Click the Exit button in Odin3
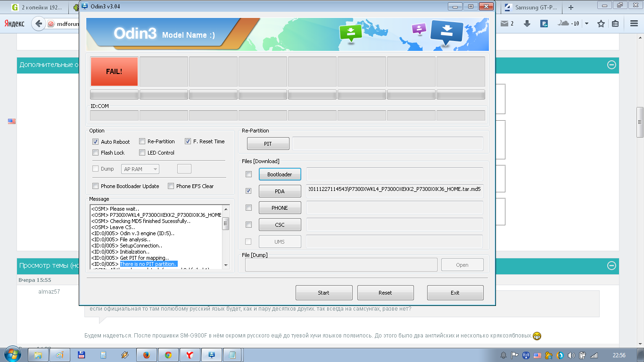Image resolution: width=644 pixels, height=362 pixels. (455, 293)
